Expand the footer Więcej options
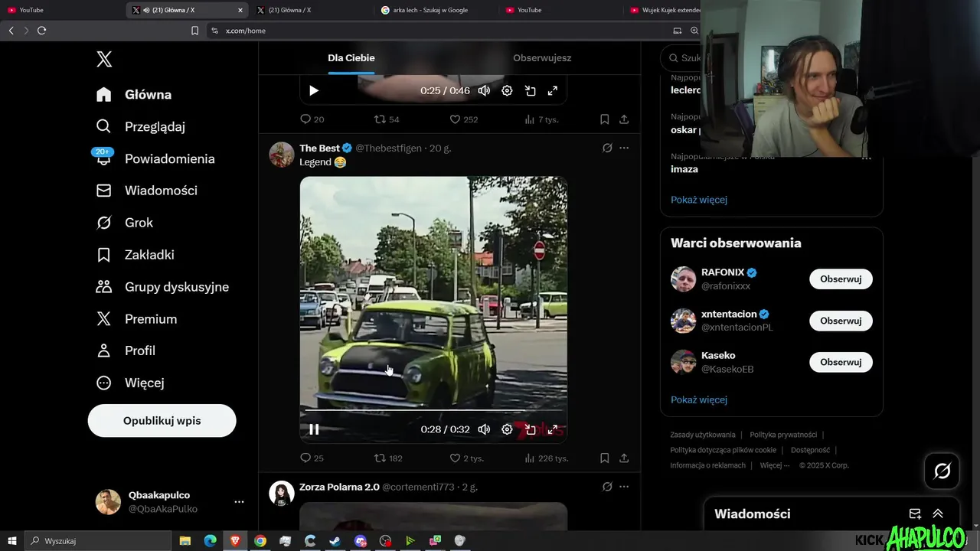The image size is (980, 551). pyautogui.click(x=775, y=465)
